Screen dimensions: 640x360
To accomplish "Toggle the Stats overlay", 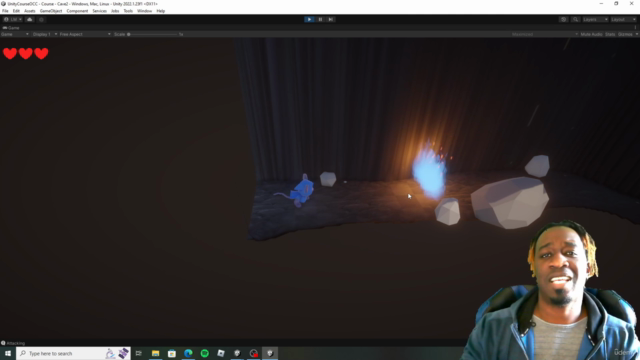I will click(610, 34).
